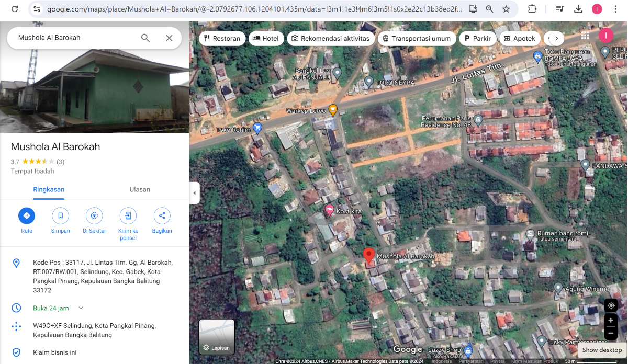628x364 pixels.
Task: Click the search magnifier icon
Action: tap(145, 38)
